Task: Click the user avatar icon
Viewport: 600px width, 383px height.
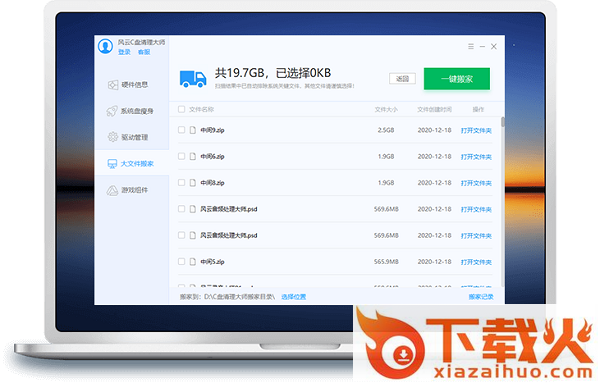Action: tap(105, 46)
